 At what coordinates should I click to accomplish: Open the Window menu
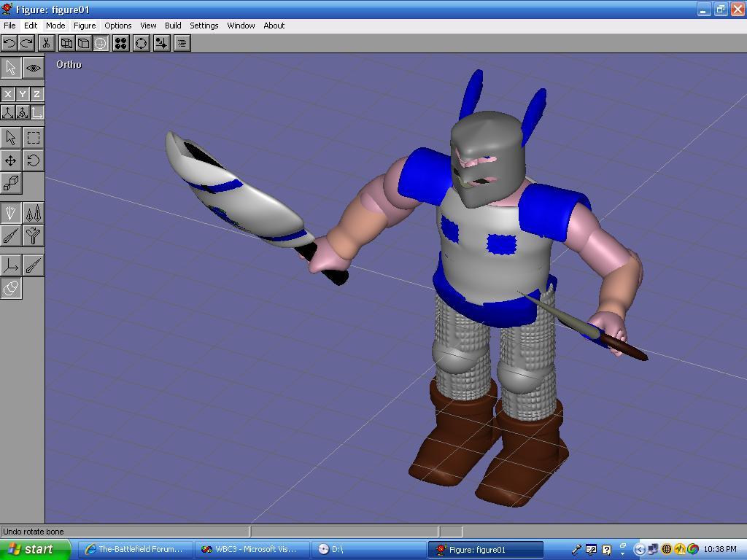tap(241, 26)
